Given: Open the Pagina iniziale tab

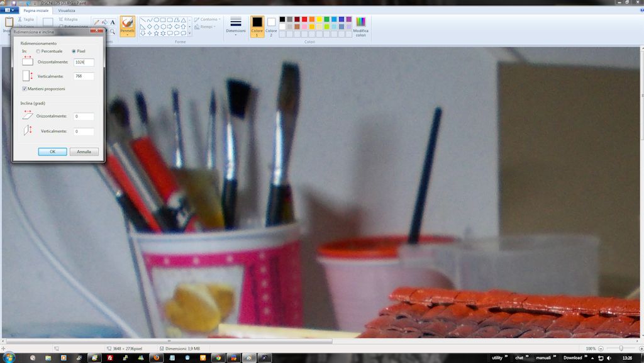Looking at the screenshot, I should (36, 11).
